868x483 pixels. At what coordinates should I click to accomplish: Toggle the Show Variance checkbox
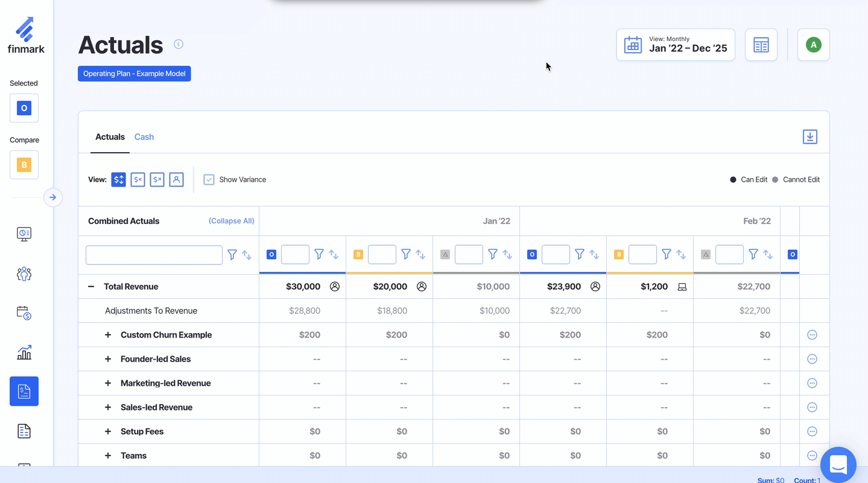pyautogui.click(x=209, y=179)
